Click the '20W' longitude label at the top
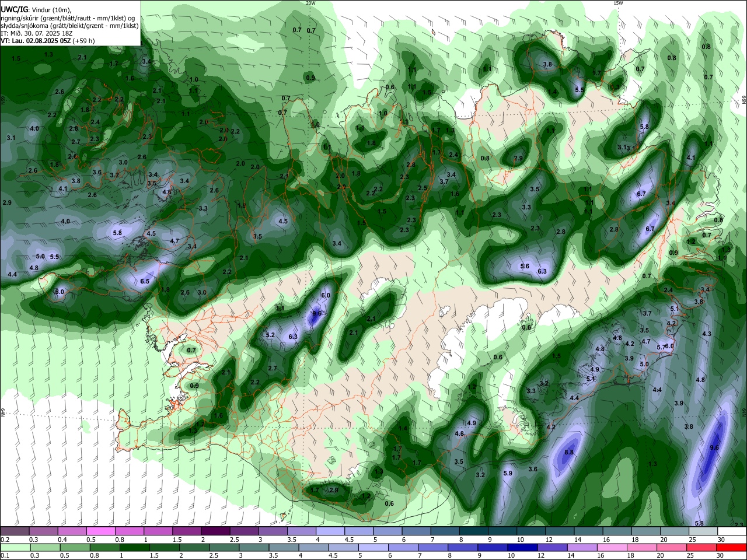747x560 pixels. click(x=310, y=3)
